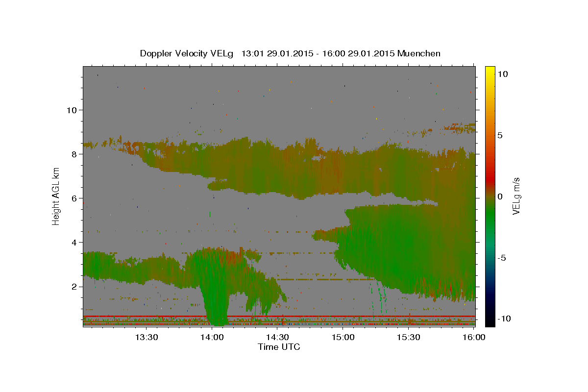This screenshot has height=392, width=588.
Task: Click the "Muenchen" location in title
Action: [x=419, y=53]
